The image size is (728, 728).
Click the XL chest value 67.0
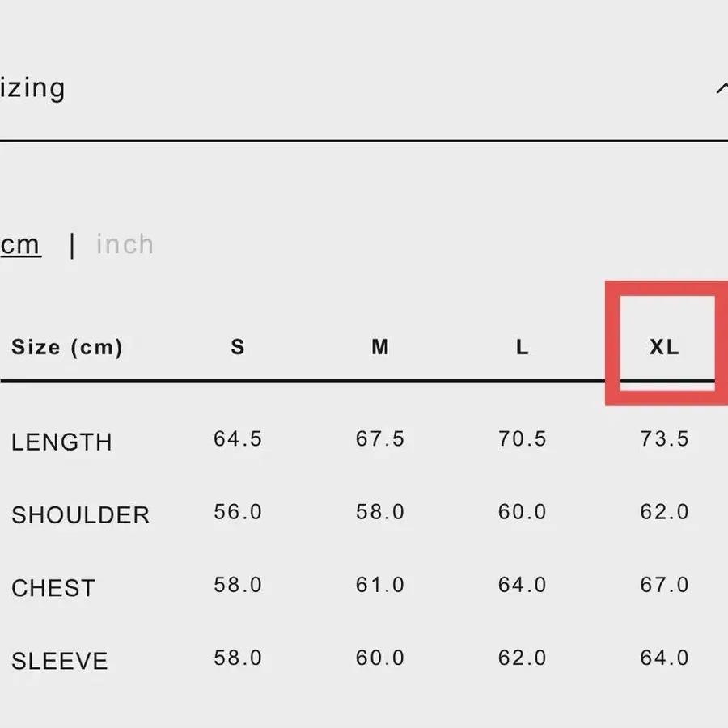tap(664, 585)
